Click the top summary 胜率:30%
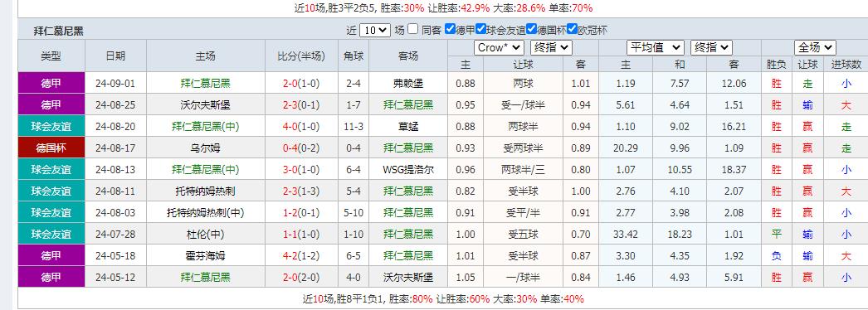 click(x=402, y=7)
